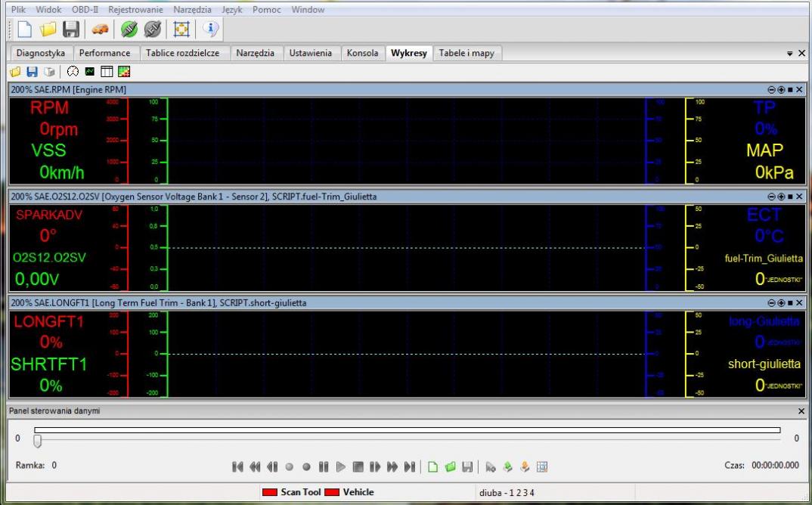Click the gray disconnect plug icon

point(152,29)
